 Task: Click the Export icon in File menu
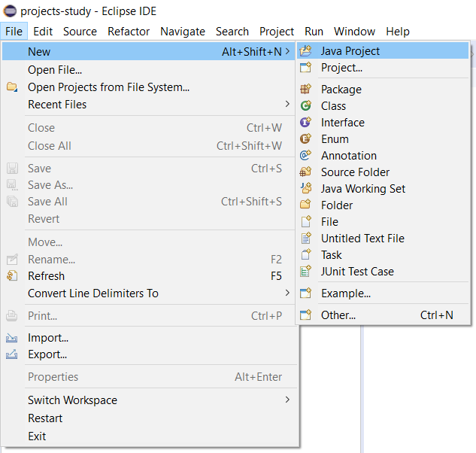[x=12, y=354]
